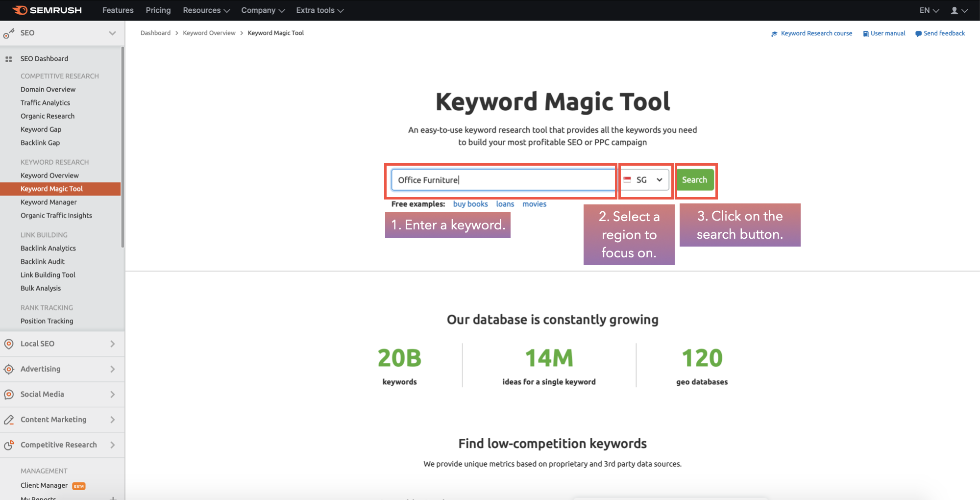Click the Keyword Research course graduation icon
Viewport: 980px width, 500px height.
click(774, 34)
